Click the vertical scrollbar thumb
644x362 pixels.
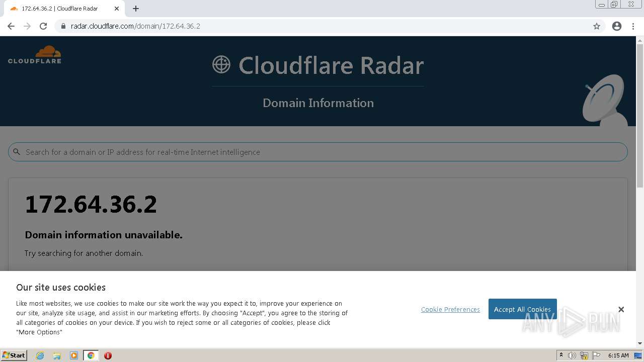pyautogui.click(x=640, y=116)
